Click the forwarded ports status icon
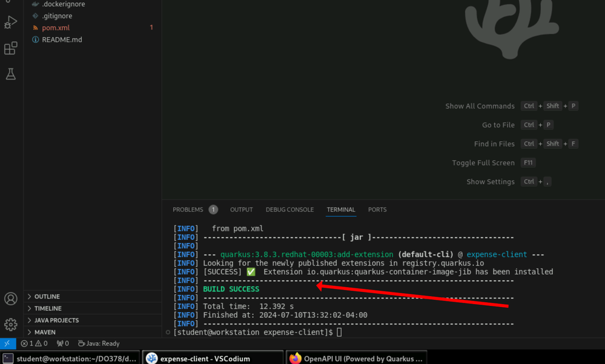Image resolution: width=605 pixels, height=364 pixels. 62,343
